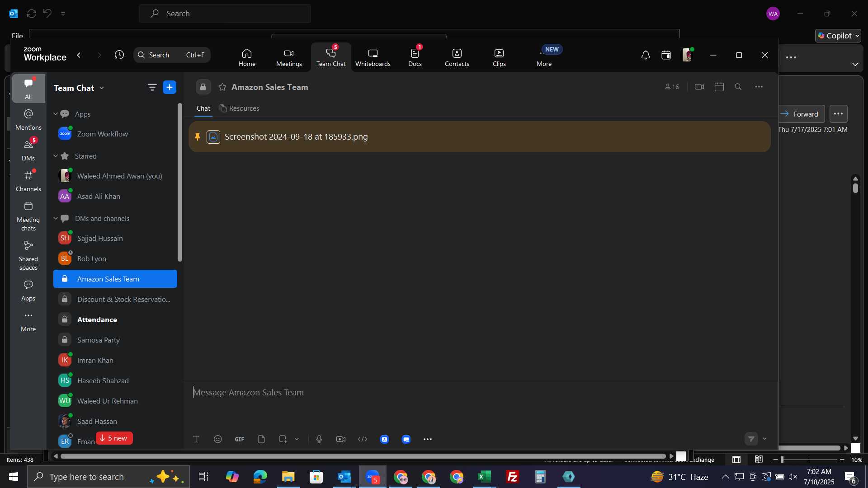Jump to the 5 new messages badge
This screenshot has height=488, width=868.
pos(114,438)
